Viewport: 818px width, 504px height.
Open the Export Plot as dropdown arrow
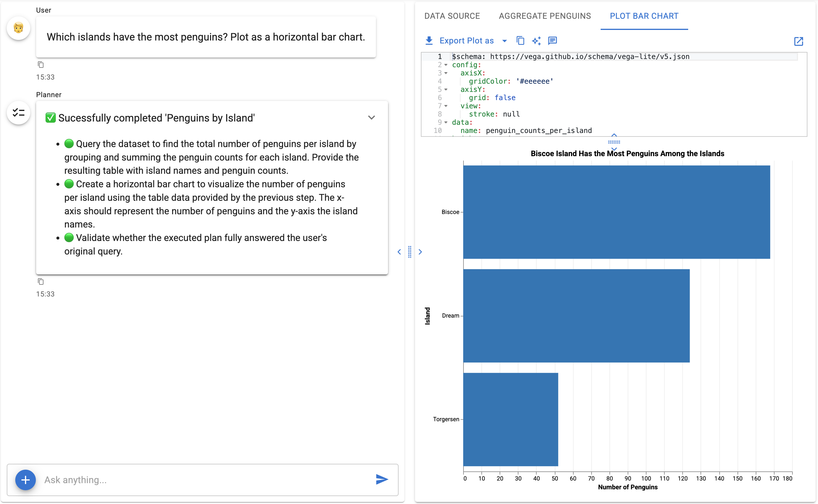505,41
